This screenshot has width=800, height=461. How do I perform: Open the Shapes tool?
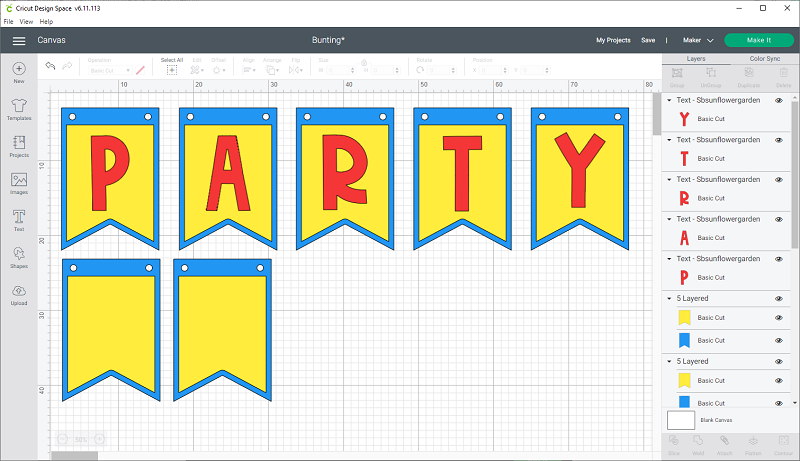click(18, 258)
